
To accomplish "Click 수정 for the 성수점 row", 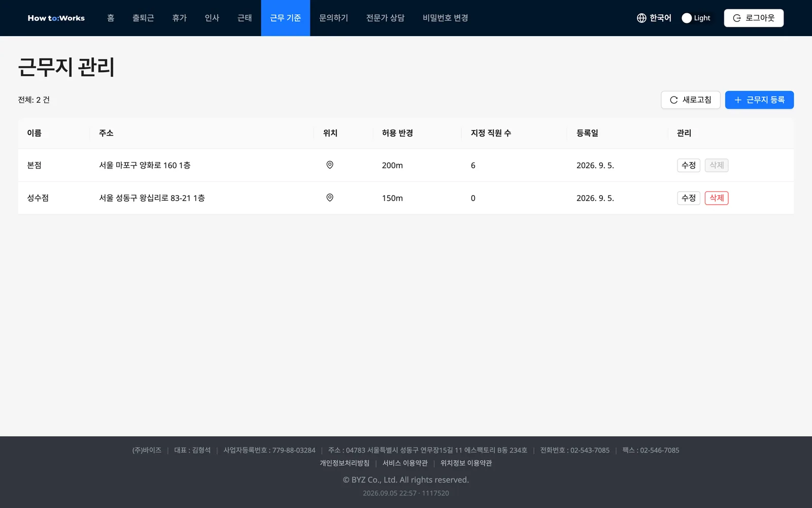I will (689, 198).
